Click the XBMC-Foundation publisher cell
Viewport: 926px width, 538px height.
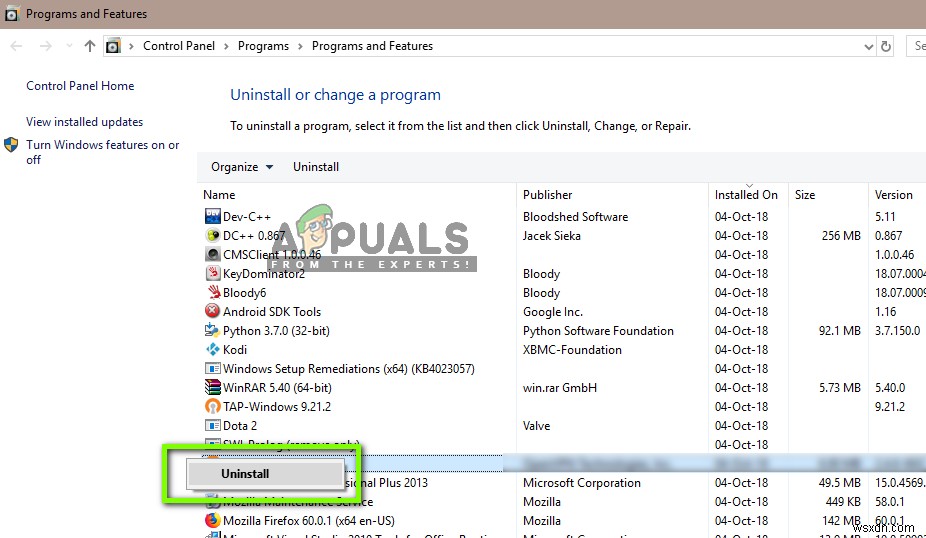[572, 350]
